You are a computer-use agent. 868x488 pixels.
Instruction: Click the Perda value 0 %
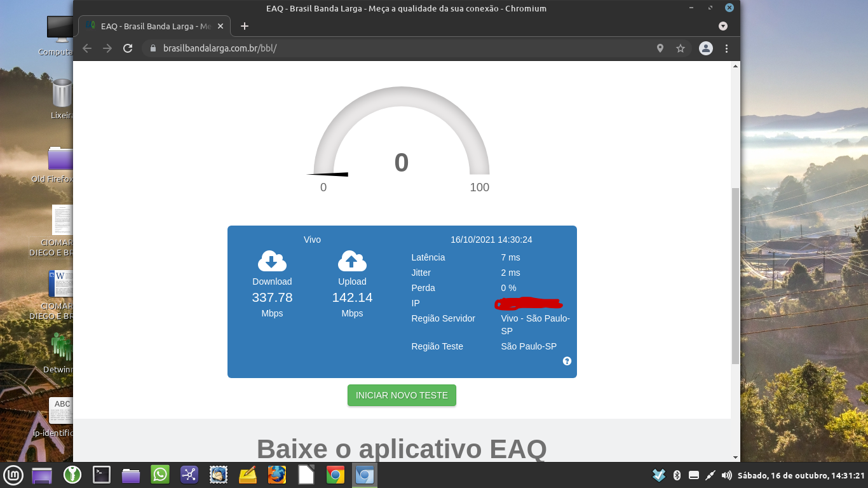508,288
